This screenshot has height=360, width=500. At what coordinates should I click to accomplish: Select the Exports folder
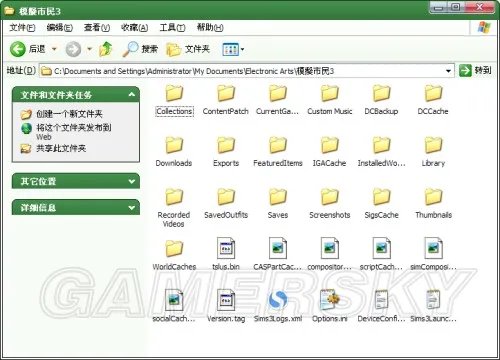coord(226,151)
